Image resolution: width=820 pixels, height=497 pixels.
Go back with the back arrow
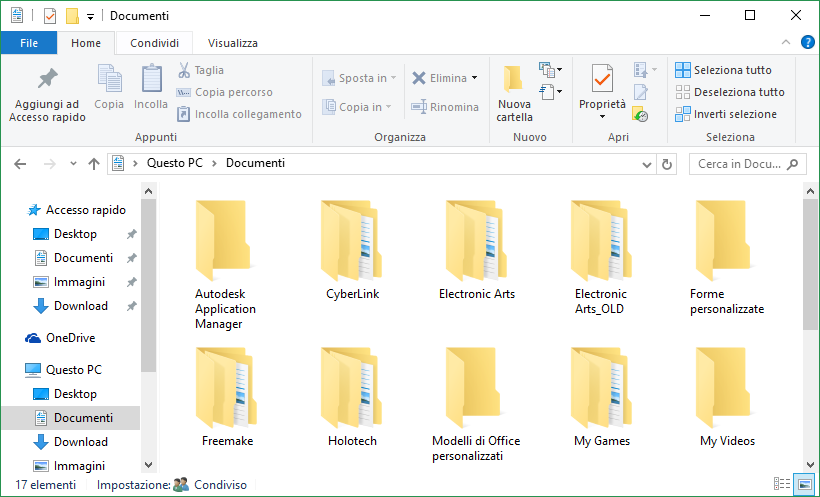point(20,164)
